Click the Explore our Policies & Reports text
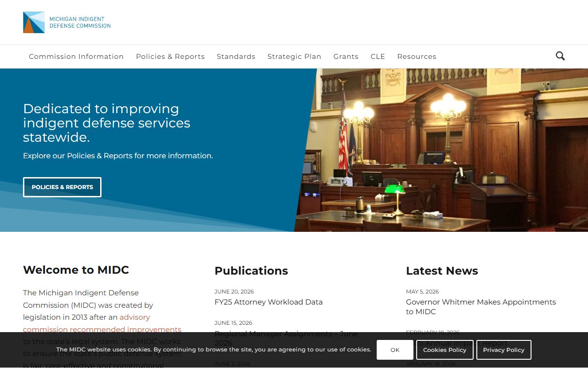Viewport: 588px width, 368px height. (x=118, y=156)
